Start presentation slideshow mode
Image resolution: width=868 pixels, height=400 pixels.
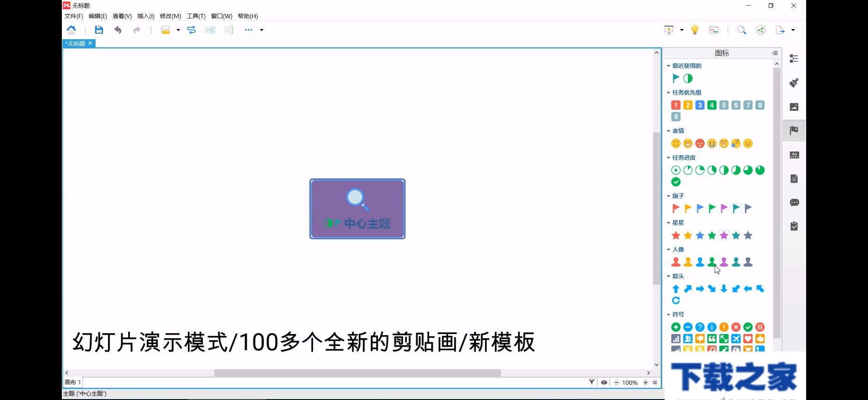669,30
